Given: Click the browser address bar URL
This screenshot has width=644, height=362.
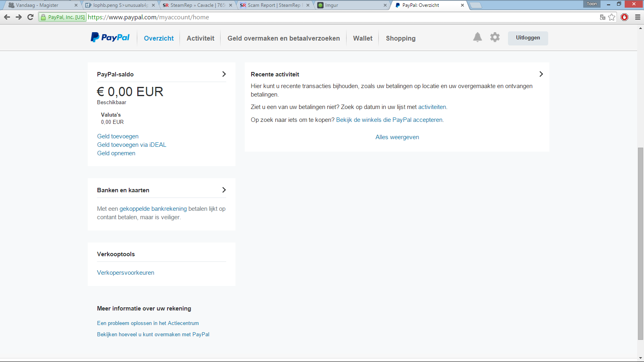Looking at the screenshot, I should click(282, 17).
